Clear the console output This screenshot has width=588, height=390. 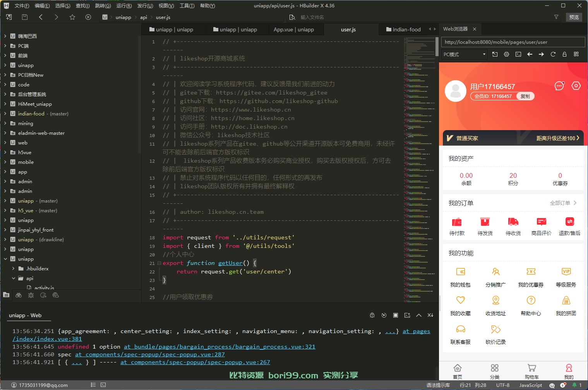coord(430,315)
